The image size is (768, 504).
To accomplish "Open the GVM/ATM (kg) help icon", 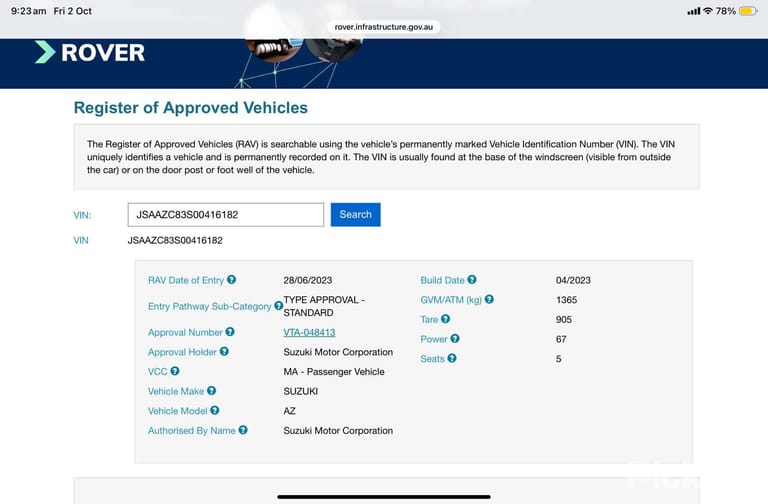I will click(x=489, y=299).
